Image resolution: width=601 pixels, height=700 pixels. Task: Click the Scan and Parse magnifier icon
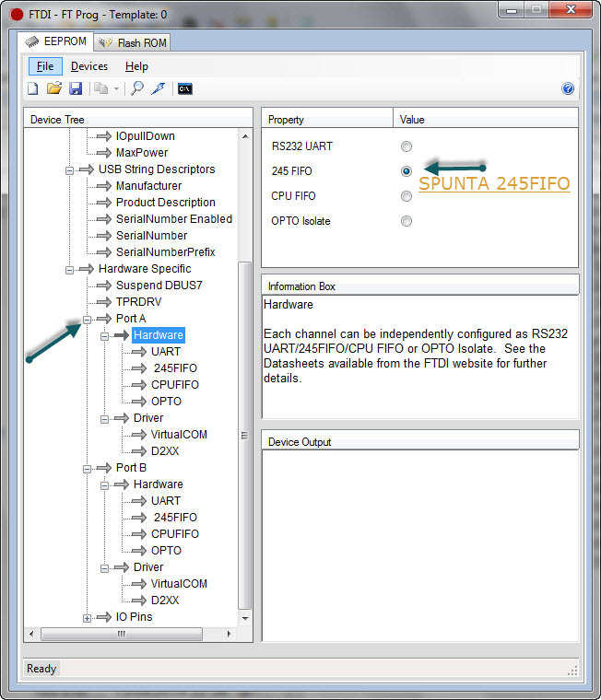point(137,88)
